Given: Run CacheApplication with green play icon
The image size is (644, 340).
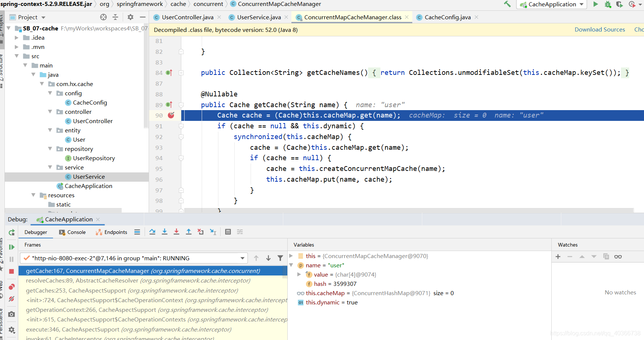Looking at the screenshot, I should [595, 4].
